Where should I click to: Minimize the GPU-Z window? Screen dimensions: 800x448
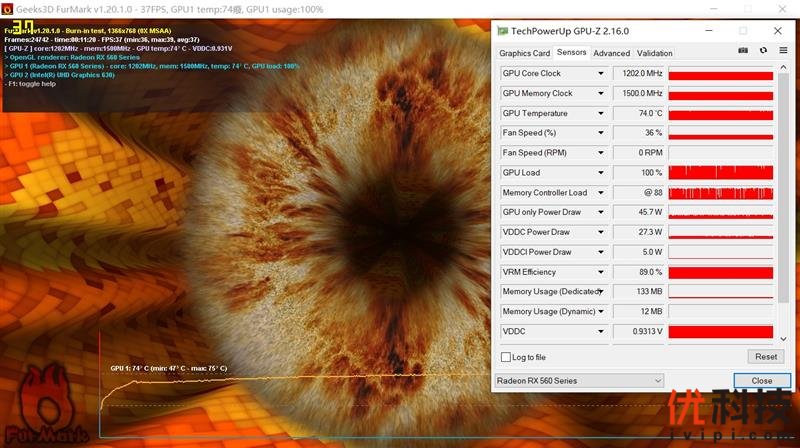coord(709,31)
